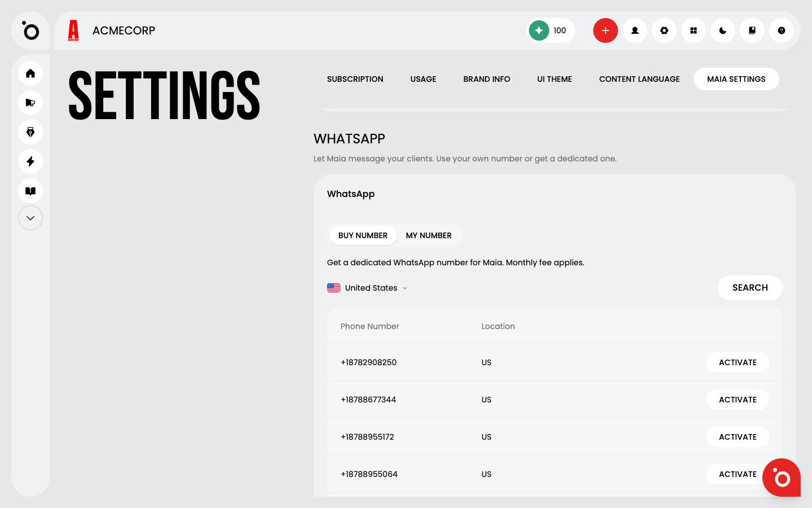This screenshot has width=812, height=508.
Task: Switch to the Usage tab
Action: 423,79
